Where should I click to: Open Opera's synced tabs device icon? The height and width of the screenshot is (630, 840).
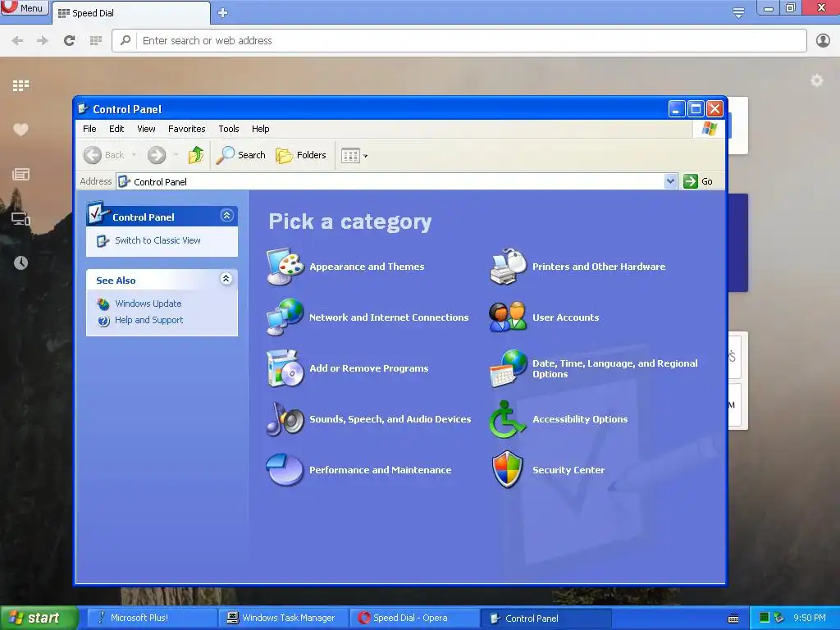click(21, 219)
